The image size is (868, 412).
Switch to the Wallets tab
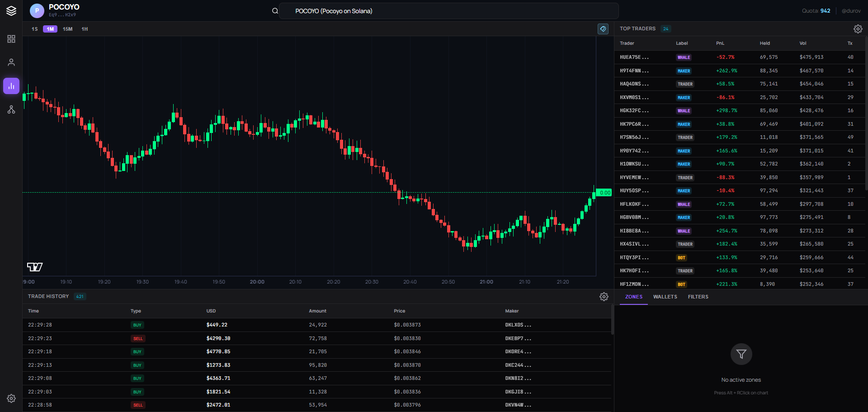pos(665,297)
